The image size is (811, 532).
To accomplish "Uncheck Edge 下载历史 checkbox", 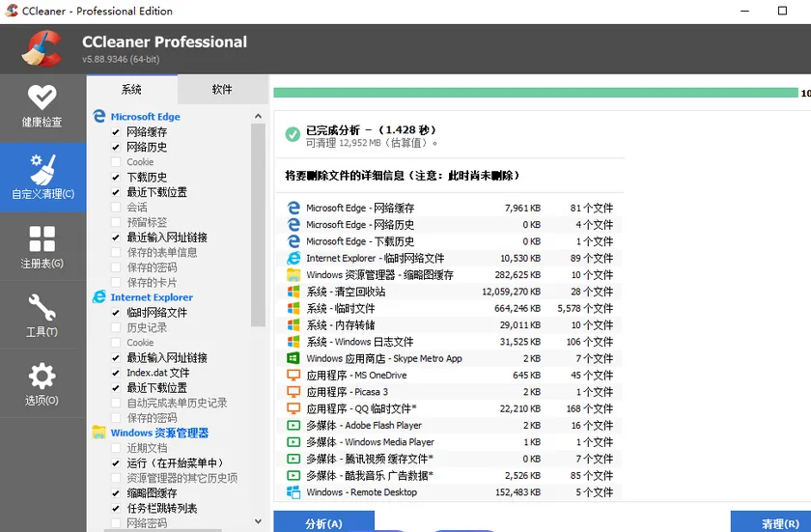I will (116, 178).
